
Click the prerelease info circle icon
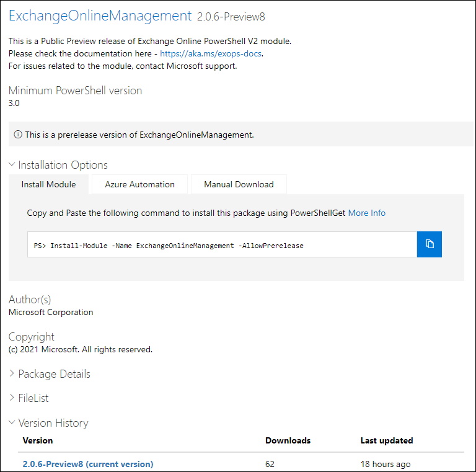pos(18,134)
